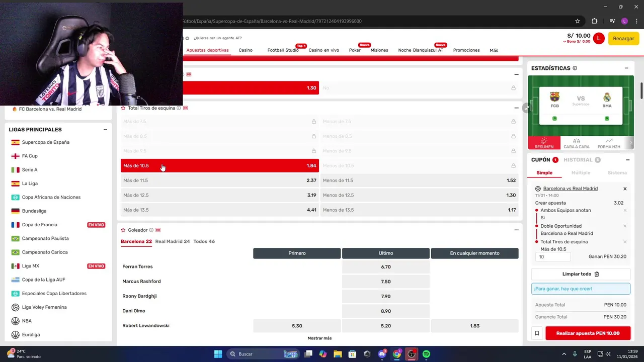
Task: Add Total Tiros de esquina to favorites
Action: coord(123,108)
